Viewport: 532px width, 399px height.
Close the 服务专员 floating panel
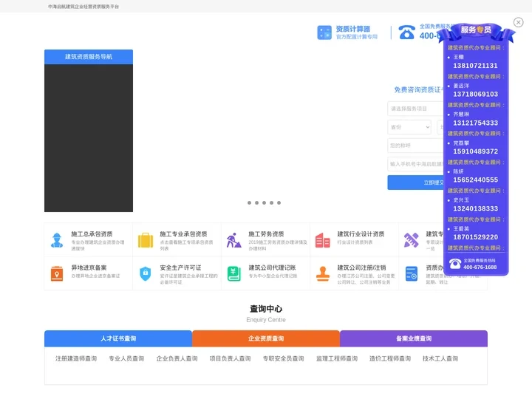point(518,22)
